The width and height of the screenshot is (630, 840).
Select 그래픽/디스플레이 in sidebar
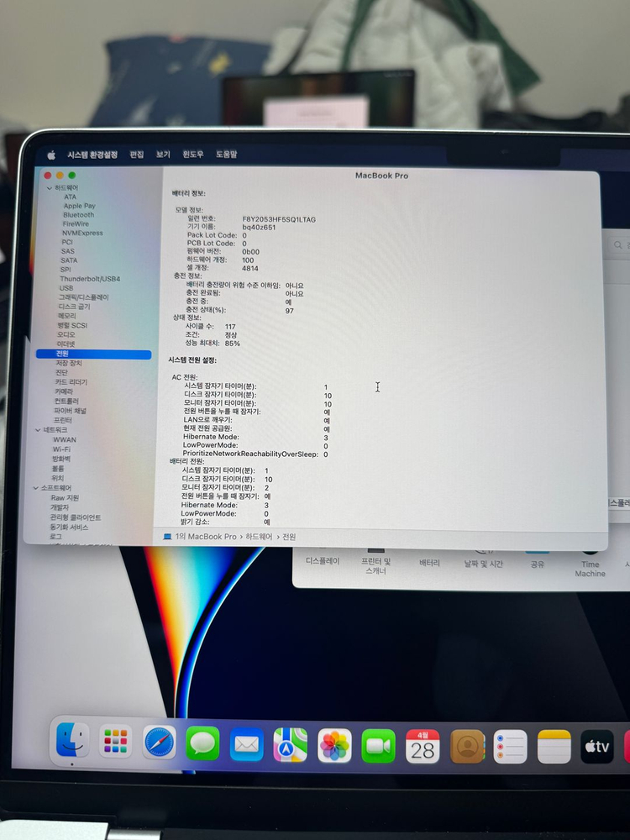click(83, 297)
